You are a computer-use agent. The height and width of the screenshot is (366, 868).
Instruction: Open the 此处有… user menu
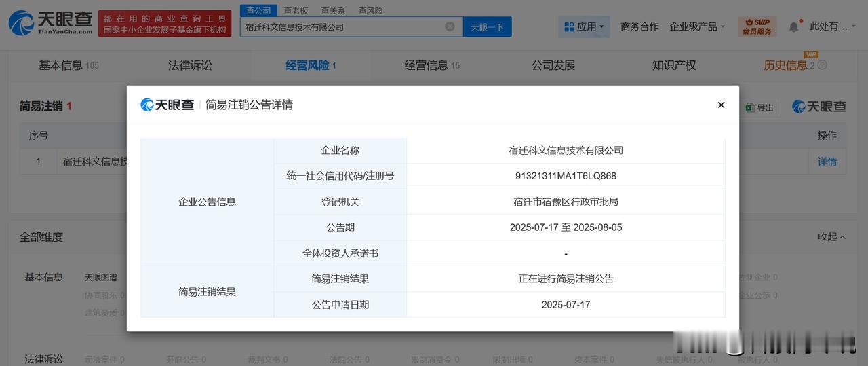click(x=833, y=26)
